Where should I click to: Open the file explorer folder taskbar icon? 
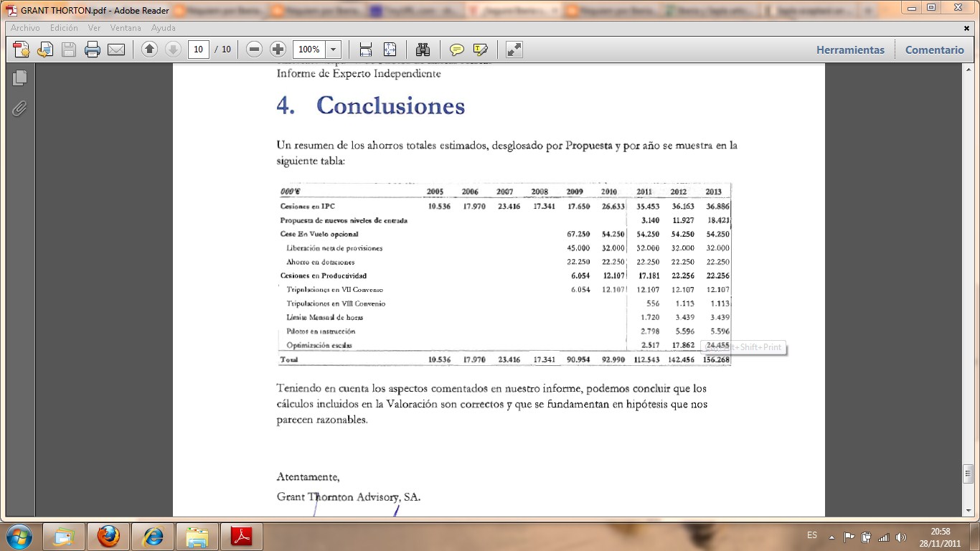(197, 536)
